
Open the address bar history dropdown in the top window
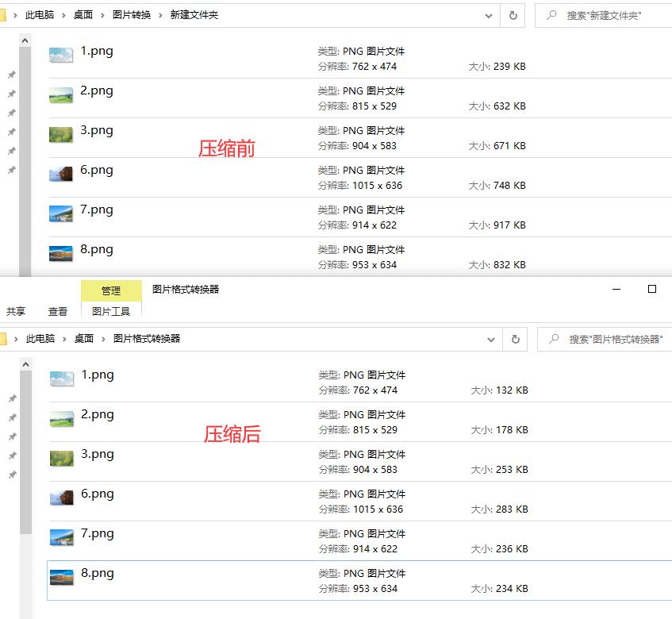coord(489,15)
